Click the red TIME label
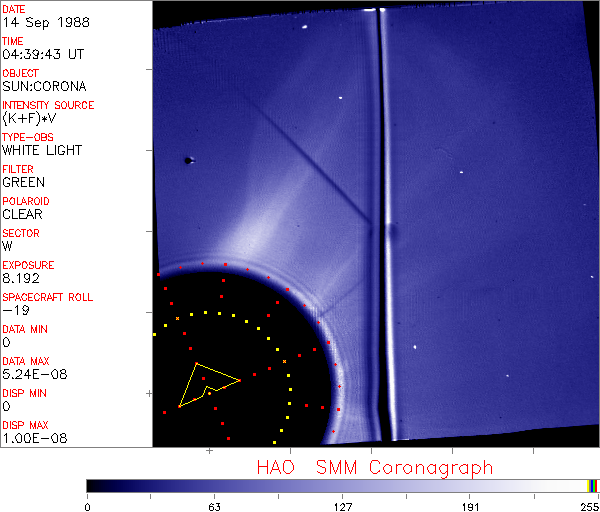The height and width of the screenshot is (512, 600). tap(13, 41)
